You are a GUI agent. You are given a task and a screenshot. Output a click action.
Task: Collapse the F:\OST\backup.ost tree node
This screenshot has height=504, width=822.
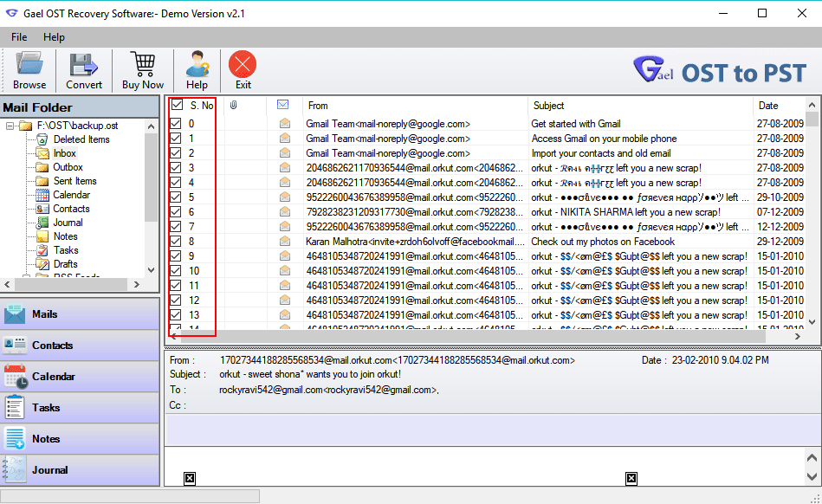(10, 126)
